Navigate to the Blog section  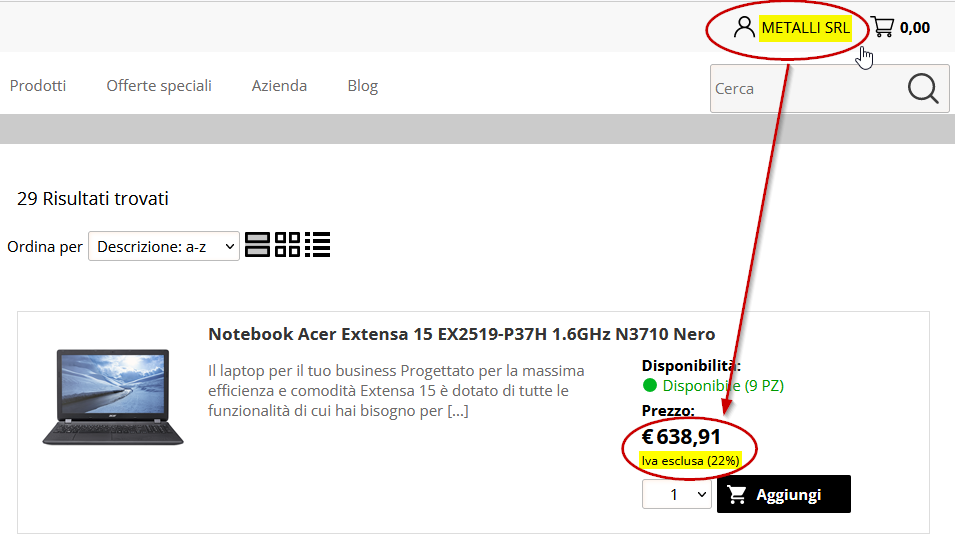(x=362, y=86)
